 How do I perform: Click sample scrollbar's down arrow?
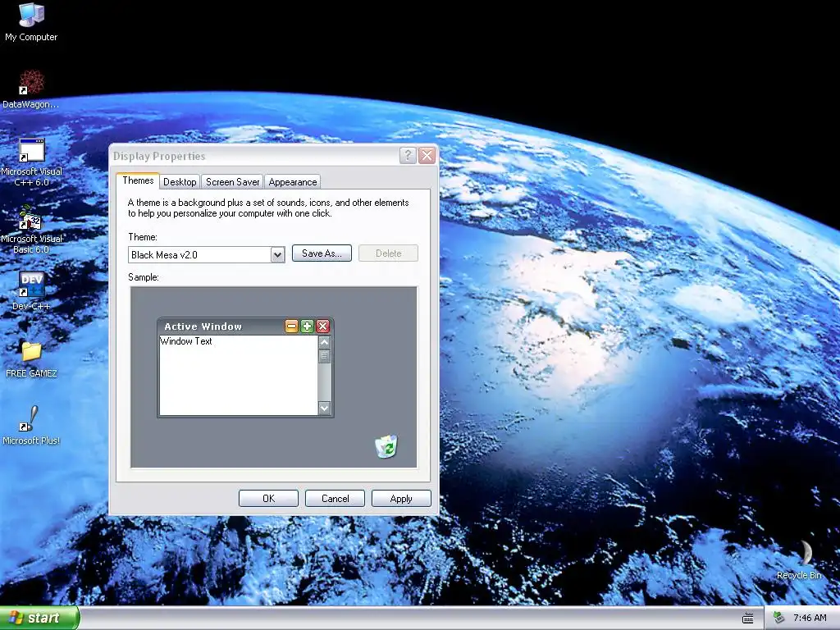(x=324, y=408)
